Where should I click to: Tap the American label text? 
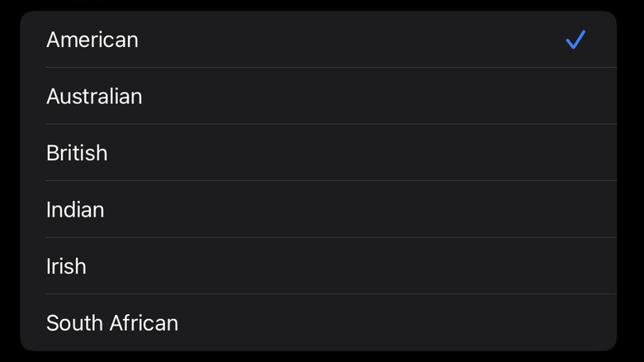coord(92,40)
